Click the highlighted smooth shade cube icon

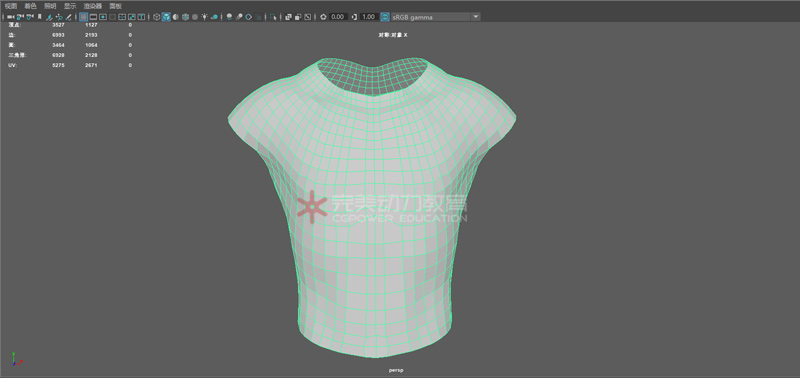pyautogui.click(x=166, y=17)
